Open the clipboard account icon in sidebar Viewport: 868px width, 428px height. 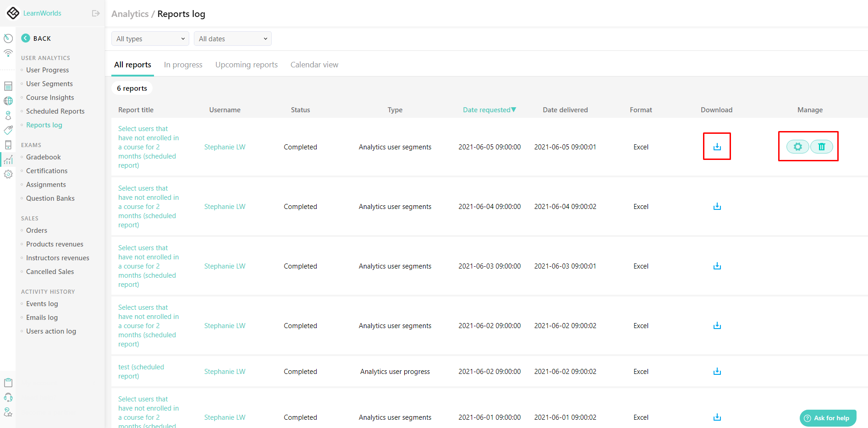[x=8, y=383]
